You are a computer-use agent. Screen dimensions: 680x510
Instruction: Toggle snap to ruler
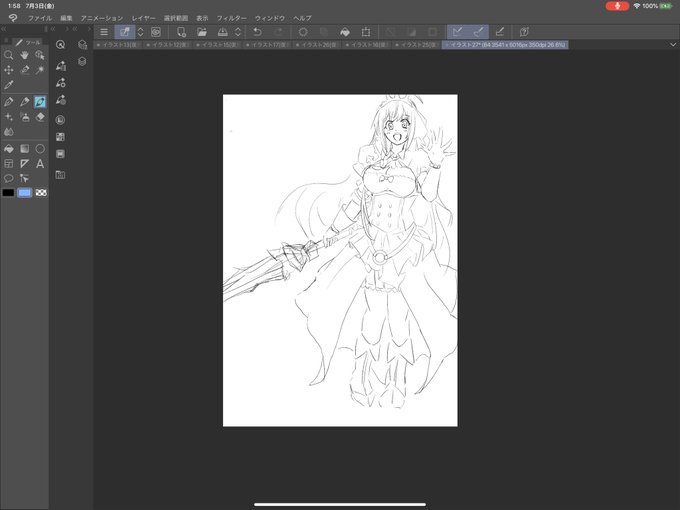458,32
